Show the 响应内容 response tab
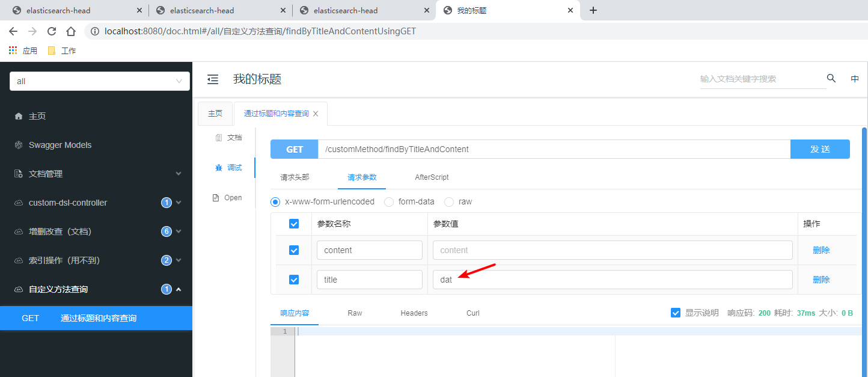The height and width of the screenshot is (377, 868). tap(295, 313)
